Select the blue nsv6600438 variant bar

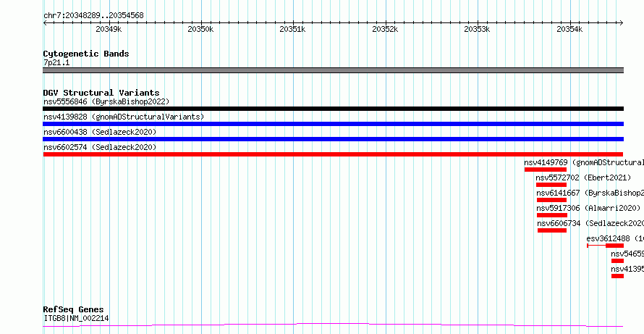coord(333,139)
